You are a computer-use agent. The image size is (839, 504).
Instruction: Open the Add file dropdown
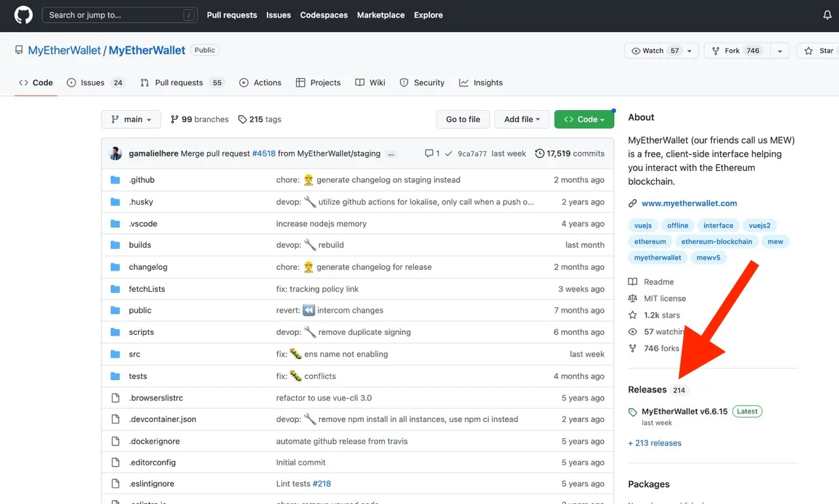click(x=522, y=119)
